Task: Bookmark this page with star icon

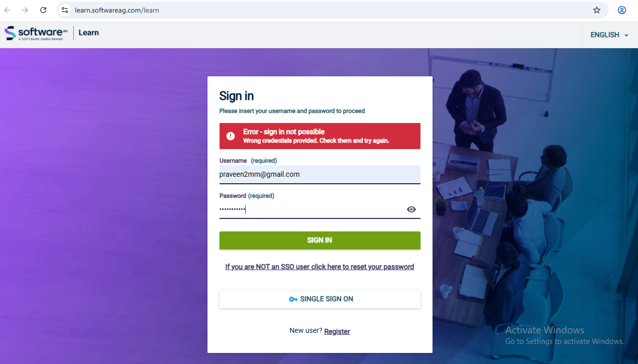Action: (597, 10)
